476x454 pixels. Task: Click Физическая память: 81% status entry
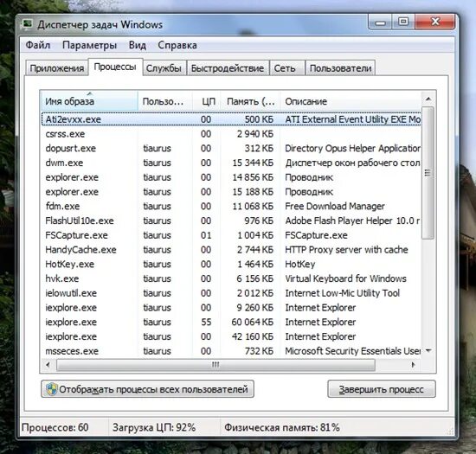282,427
